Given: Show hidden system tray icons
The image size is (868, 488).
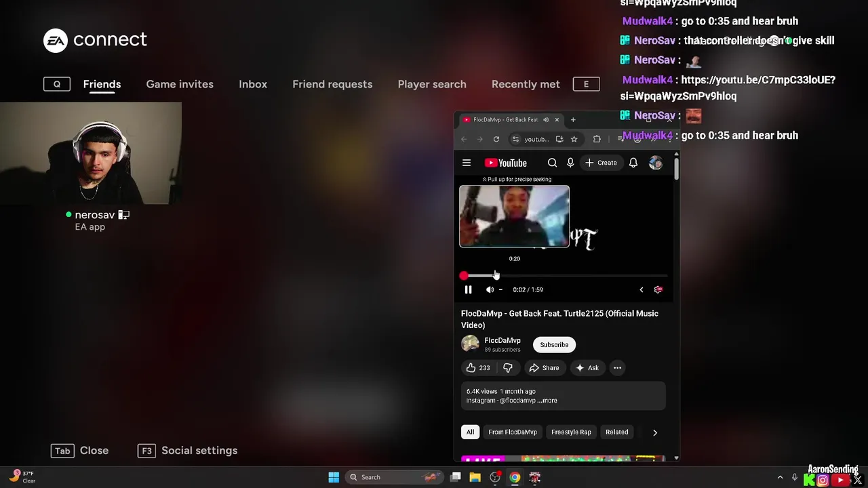Looking at the screenshot, I should pyautogui.click(x=780, y=477).
